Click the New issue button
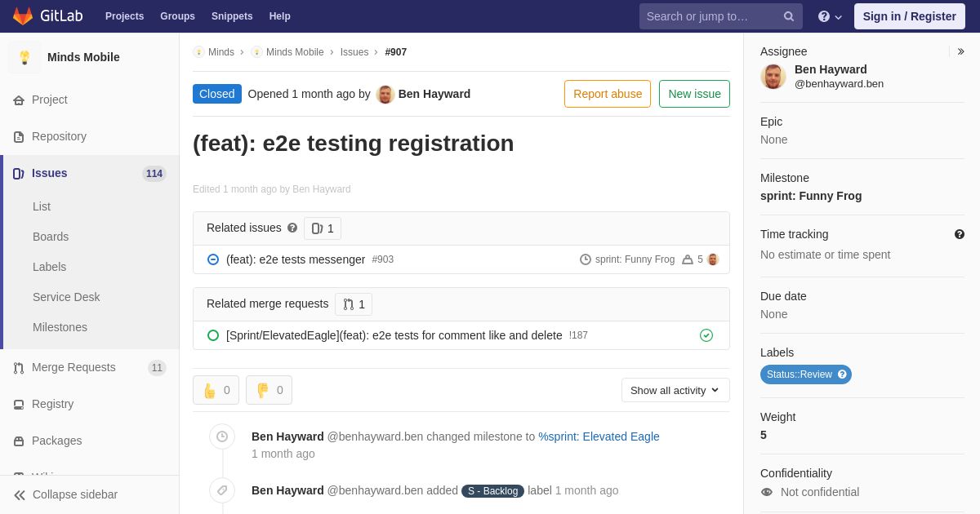Image resolution: width=980 pixels, height=514 pixels. pos(694,94)
